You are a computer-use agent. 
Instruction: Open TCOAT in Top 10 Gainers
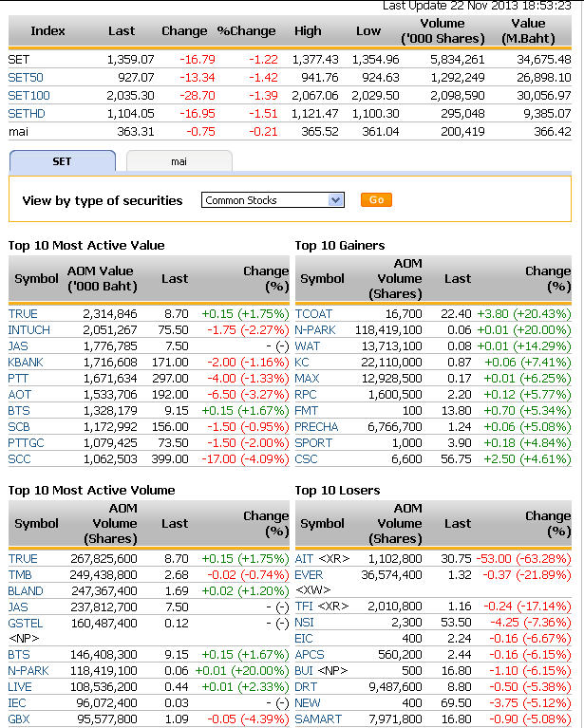point(313,313)
